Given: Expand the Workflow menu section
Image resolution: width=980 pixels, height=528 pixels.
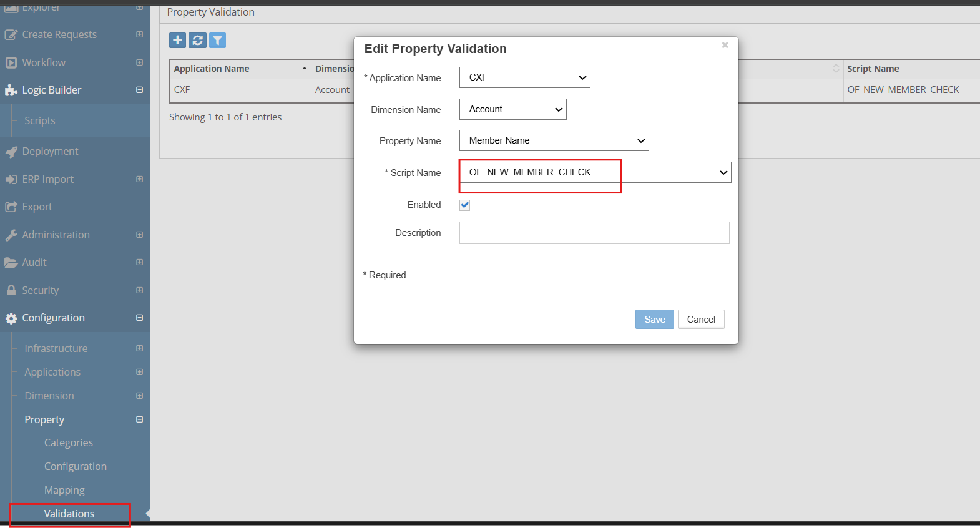Looking at the screenshot, I should (139, 62).
